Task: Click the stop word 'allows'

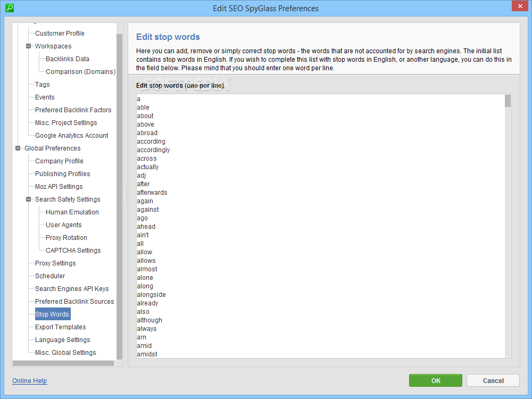Action: coord(146,261)
